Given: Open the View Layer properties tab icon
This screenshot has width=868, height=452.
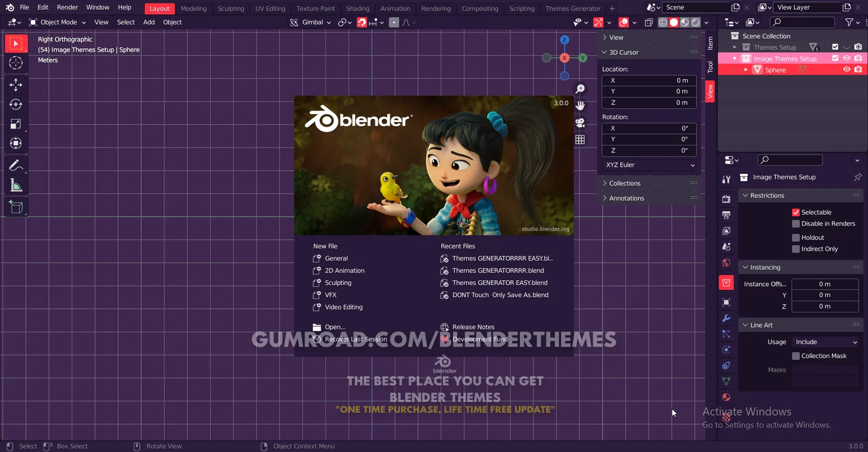Looking at the screenshot, I should click(726, 231).
